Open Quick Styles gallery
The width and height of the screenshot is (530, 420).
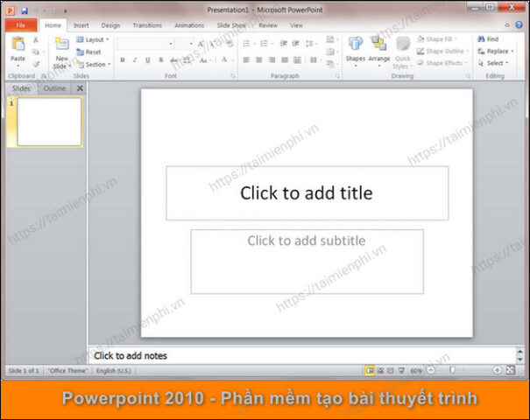click(402, 52)
